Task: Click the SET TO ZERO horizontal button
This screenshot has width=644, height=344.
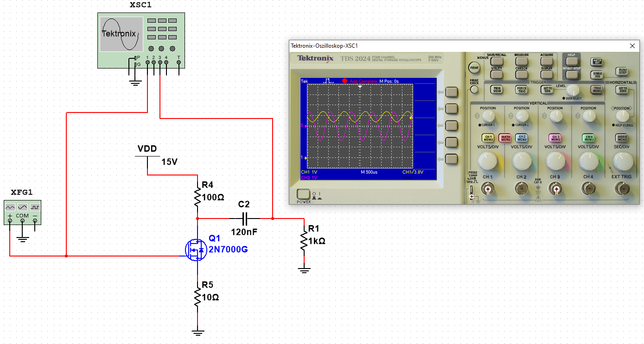Action: 623,90
